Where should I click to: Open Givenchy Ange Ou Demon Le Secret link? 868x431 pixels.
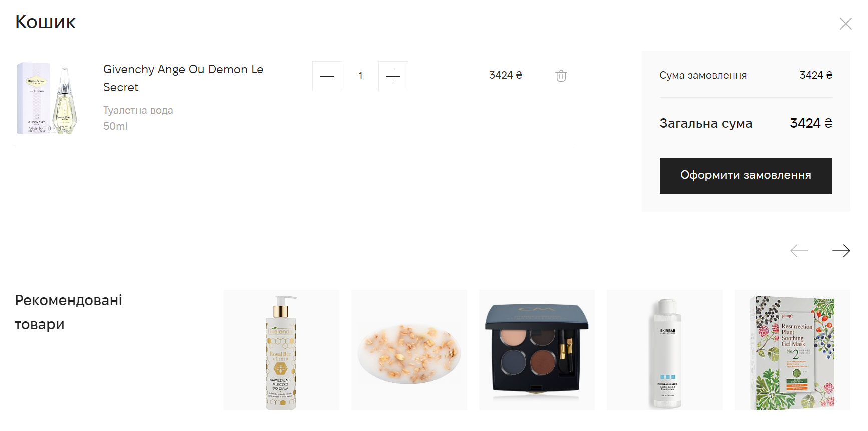coord(183,78)
